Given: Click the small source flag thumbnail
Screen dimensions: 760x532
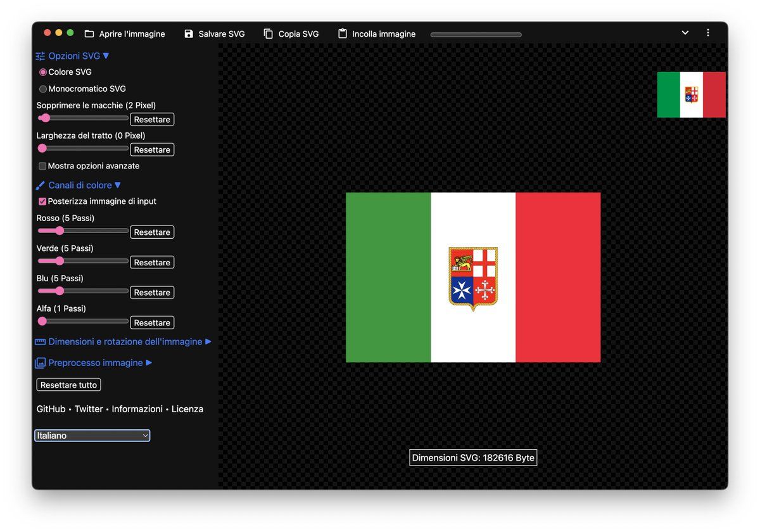Looking at the screenshot, I should click(x=692, y=95).
